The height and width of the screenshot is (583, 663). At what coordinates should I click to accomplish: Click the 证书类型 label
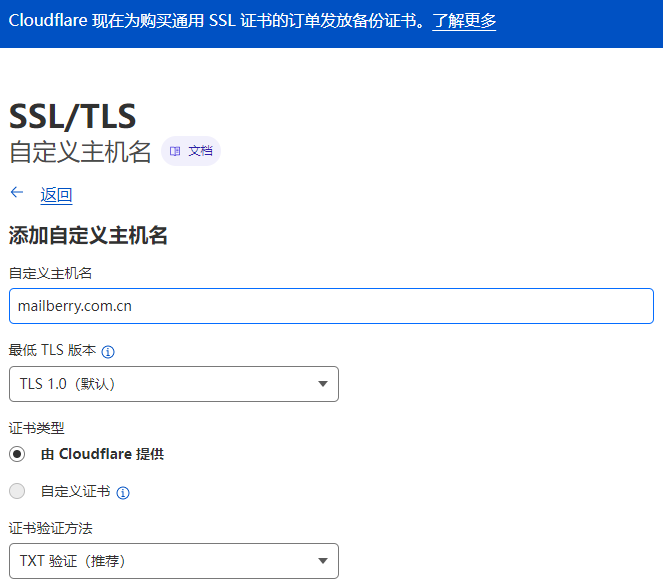pos(36,428)
